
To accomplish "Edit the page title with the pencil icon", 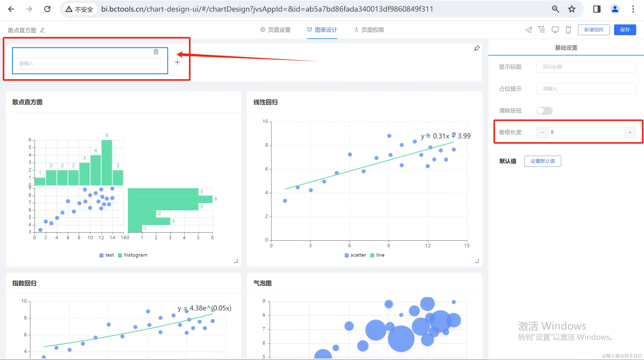I will tap(43, 30).
